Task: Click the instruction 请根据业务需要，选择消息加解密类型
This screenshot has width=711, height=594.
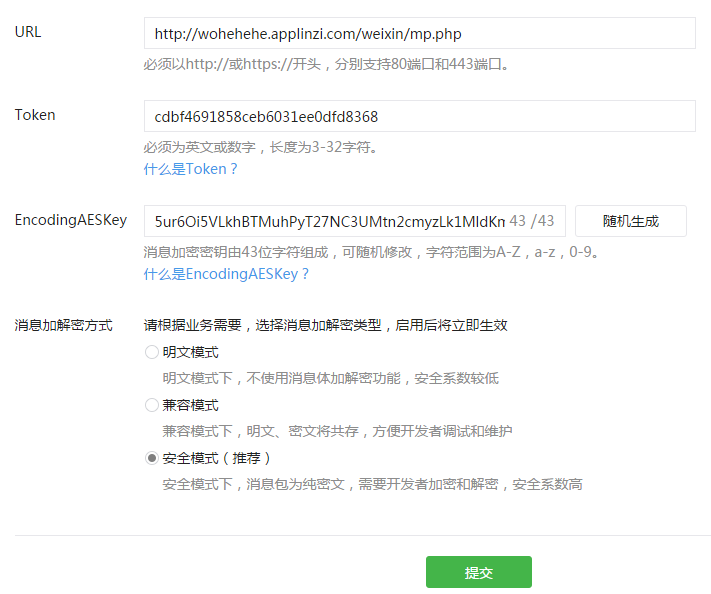Action: [x=326, y=325]
